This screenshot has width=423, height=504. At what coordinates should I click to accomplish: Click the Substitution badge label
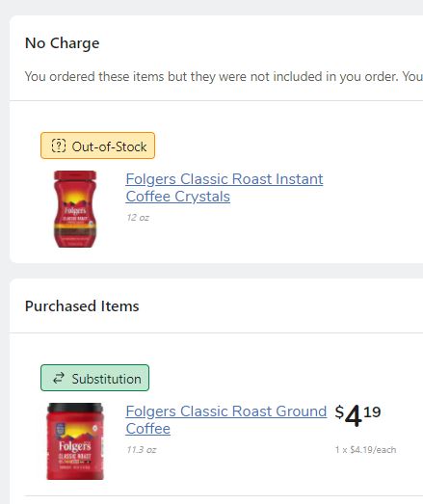tap(94, 378)
